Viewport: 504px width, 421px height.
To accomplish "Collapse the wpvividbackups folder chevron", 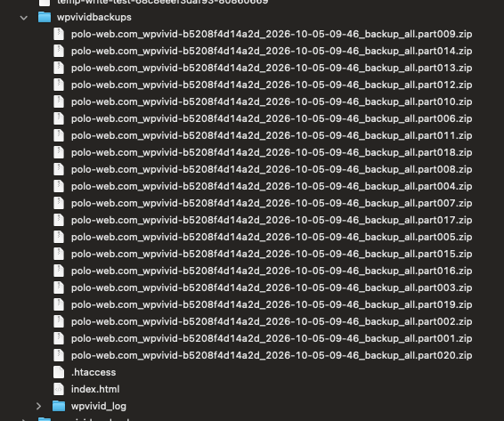I will [24, 18].
